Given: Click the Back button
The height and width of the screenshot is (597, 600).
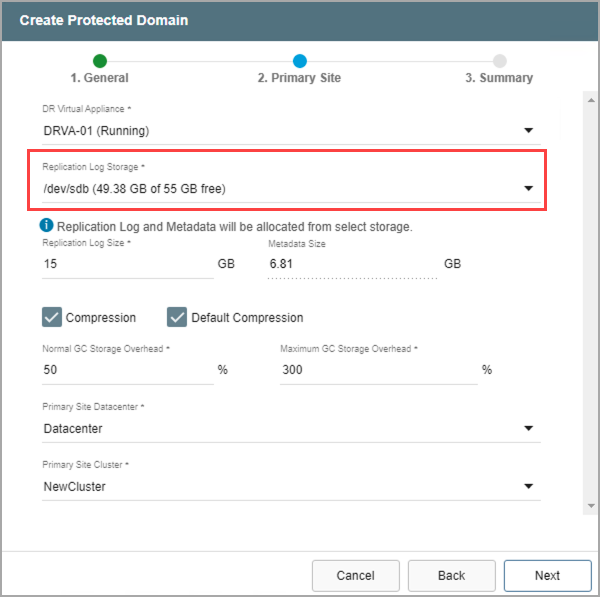Looking at the screenshot, I should click(451, 575).
